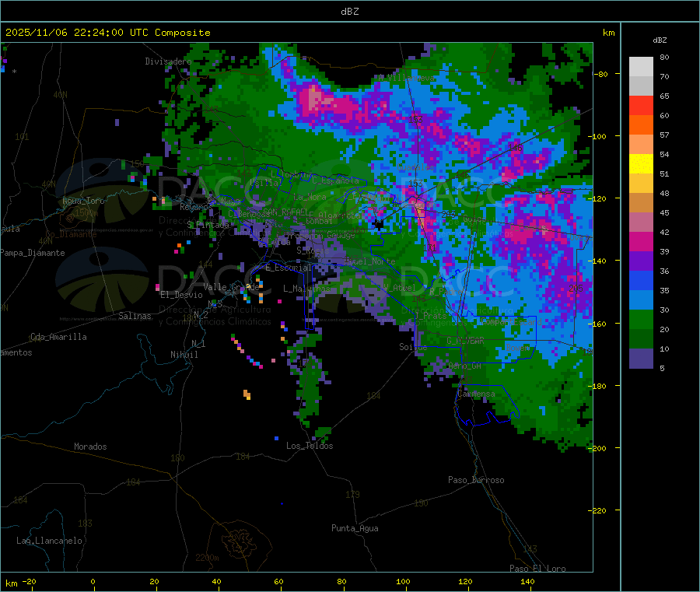Click the dBZ label above the color legend

660,40
